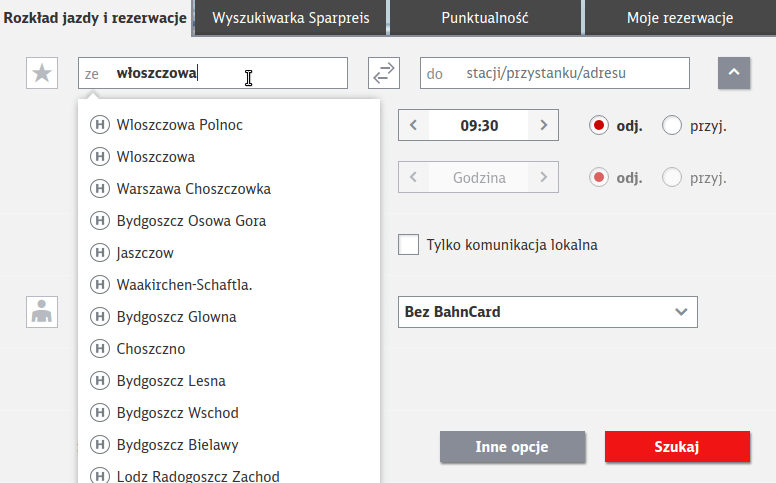776x483 pixels.
Task: Choose Bydgoszcz Wschod suggestion
Action: pyautogui.click(x=229, y=413)
